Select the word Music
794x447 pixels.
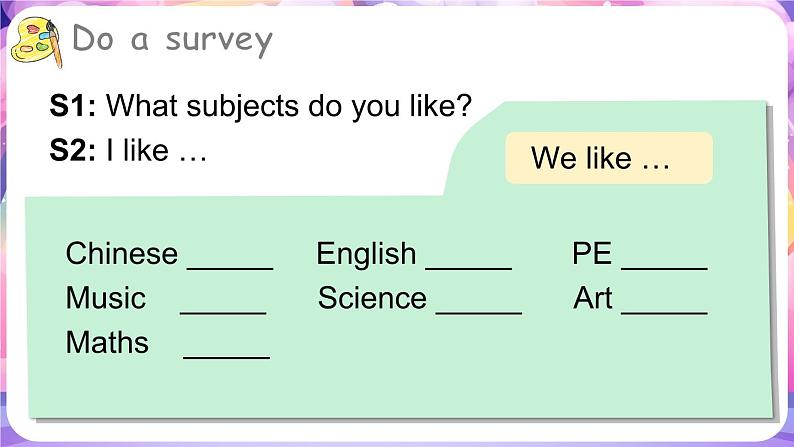tap(105, 298)
